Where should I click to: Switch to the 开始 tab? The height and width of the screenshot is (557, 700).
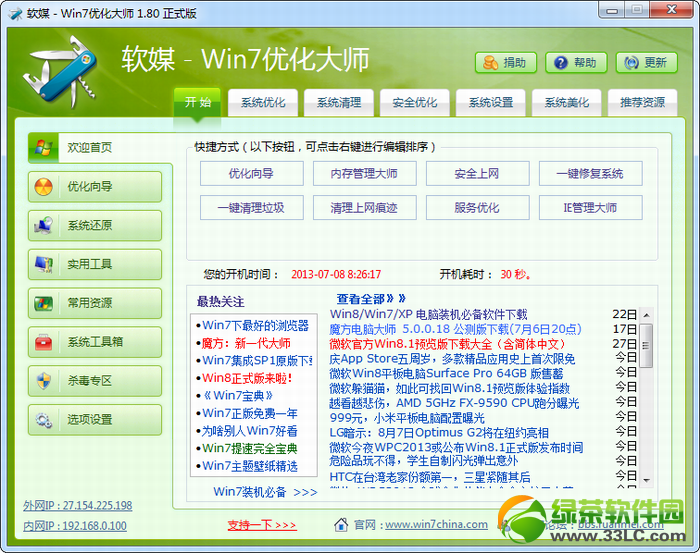coord(197,103)
